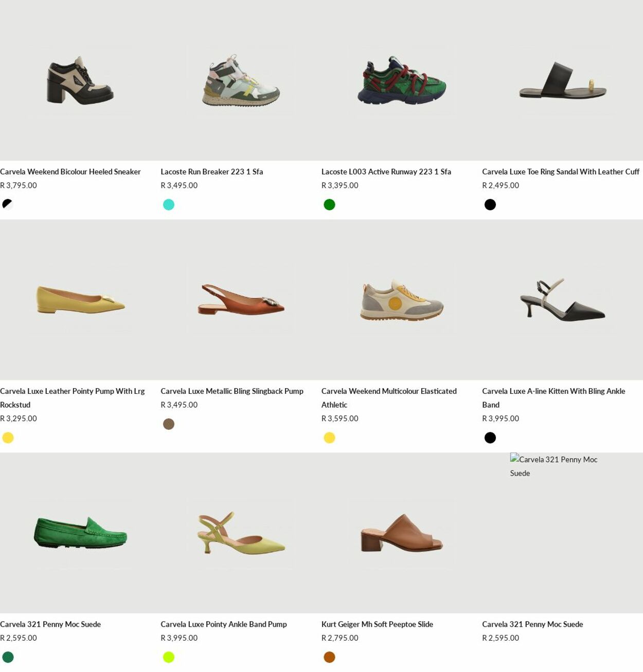Click price R 3,595.00 of Elasticated Athletic
Screen dimensions: 643x672
[x=340, y=419]
